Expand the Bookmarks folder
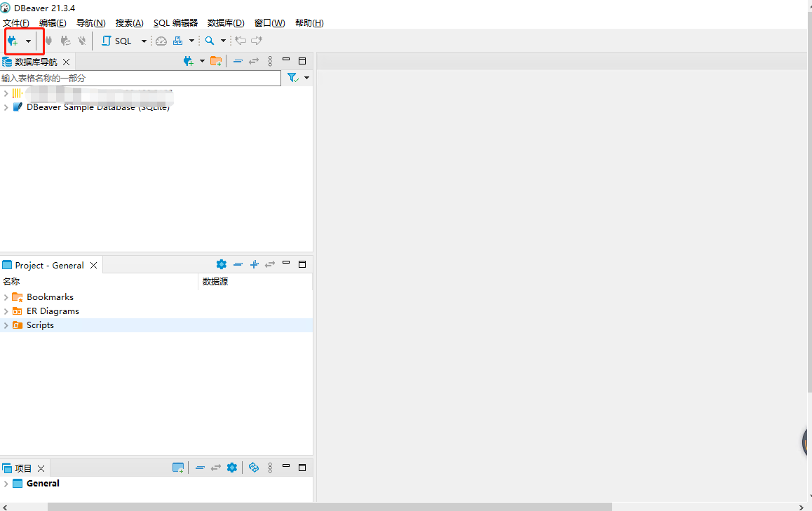Viewport: 812px width, 511px height. (6, 297)
